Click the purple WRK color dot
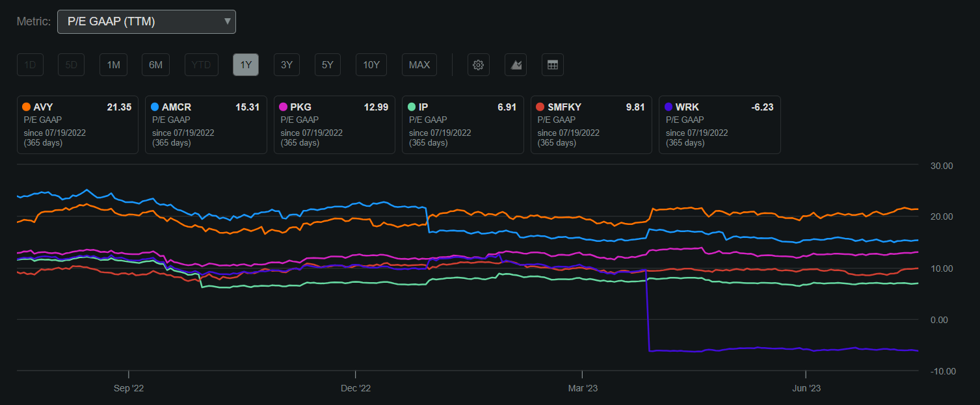 [669, 107]
